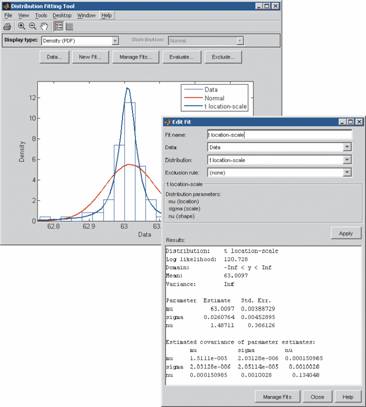Click the Exclude... button
The image size is (366, 407).
point(223,57)
